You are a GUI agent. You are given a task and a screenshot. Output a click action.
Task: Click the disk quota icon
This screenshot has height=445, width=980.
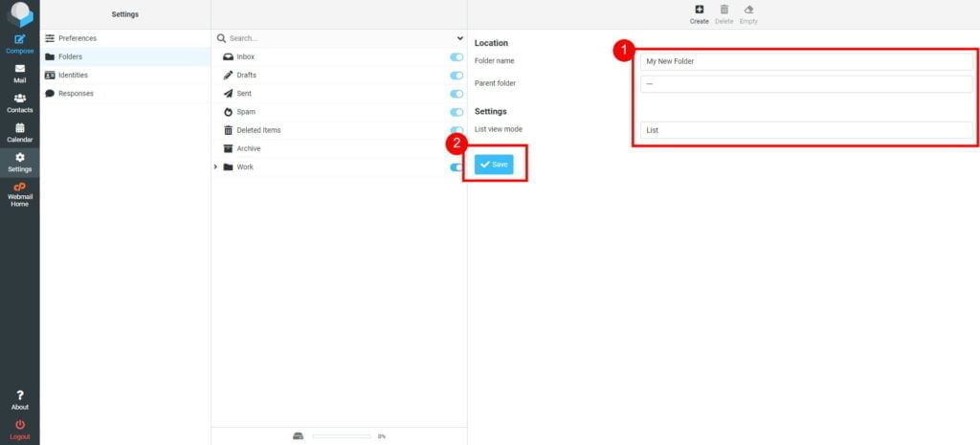click(x=299, y=436)
